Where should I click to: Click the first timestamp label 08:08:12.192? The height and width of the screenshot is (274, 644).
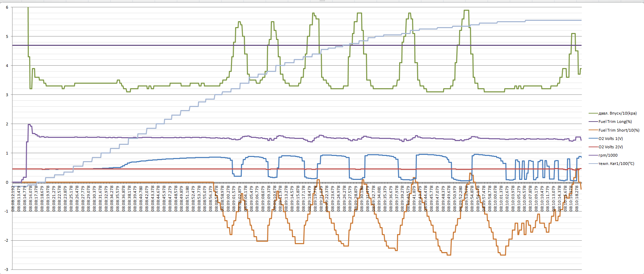coord(13,199)
